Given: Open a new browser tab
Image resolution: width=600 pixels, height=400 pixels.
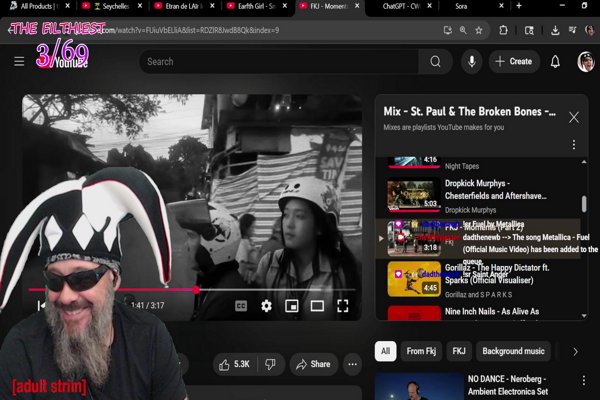Looking at the screenshot, I should point(519,6).
